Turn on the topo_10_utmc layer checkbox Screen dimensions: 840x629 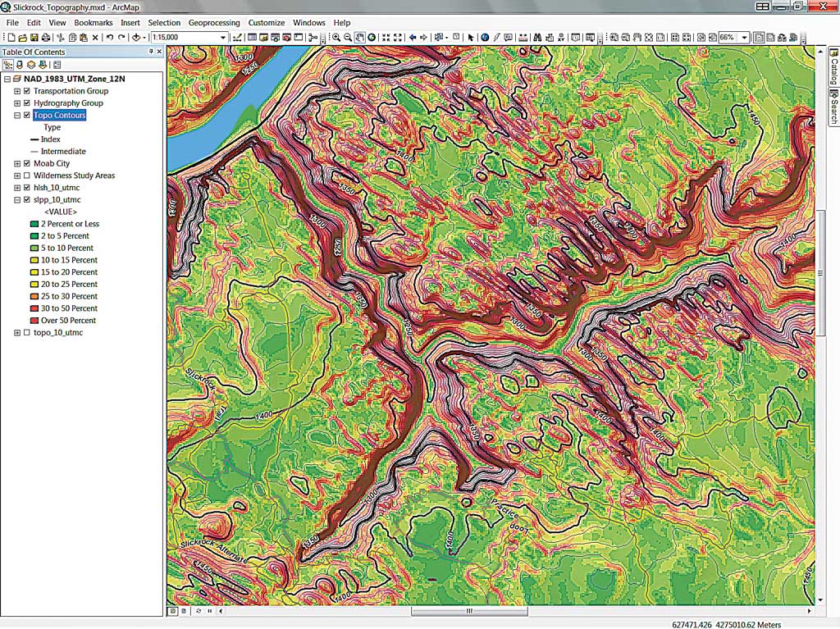click(x=27, y=333)
